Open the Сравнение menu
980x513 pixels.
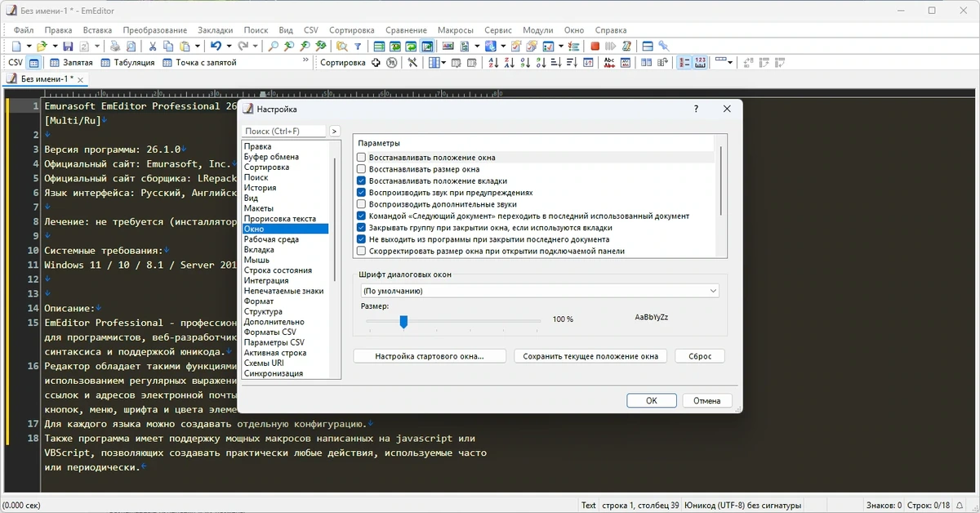(x=406, y=29)
